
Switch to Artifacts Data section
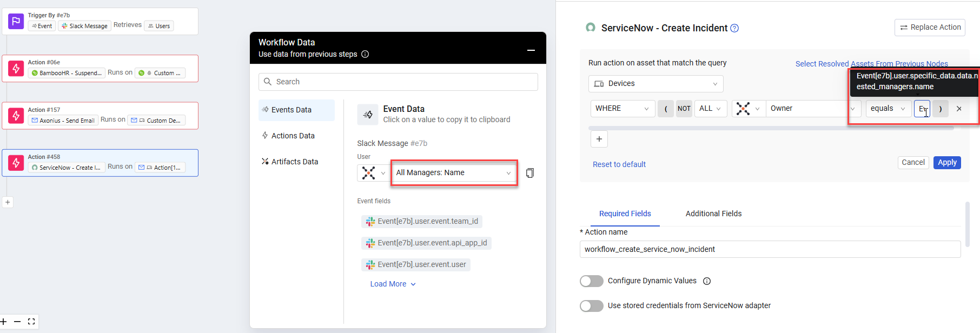click(x=296, y=162)
